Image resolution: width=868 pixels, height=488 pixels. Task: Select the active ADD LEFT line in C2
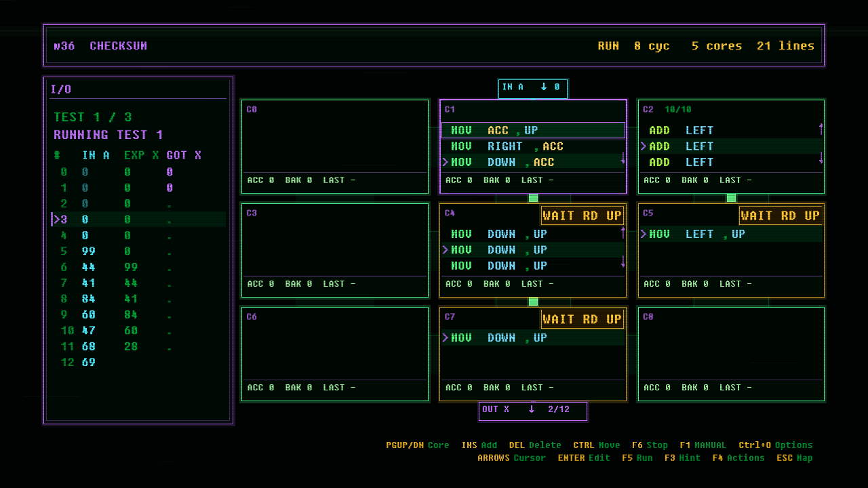[731, 146]
